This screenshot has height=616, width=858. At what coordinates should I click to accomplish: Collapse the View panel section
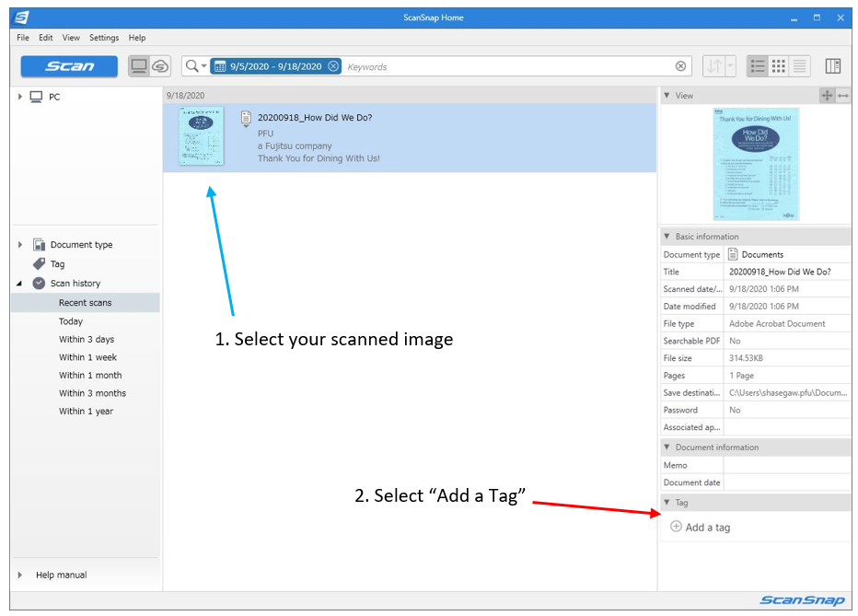click(667, 95)
